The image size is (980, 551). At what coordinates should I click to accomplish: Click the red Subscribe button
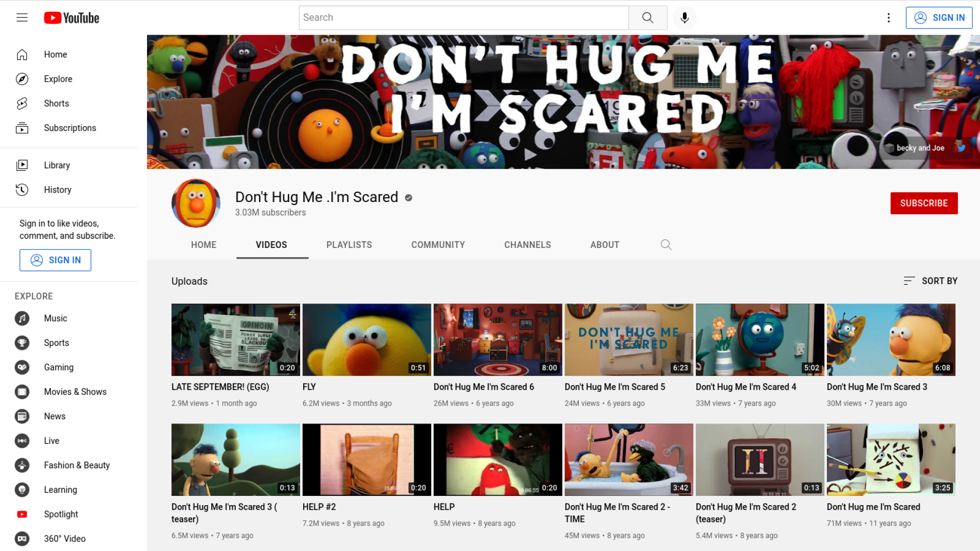coord(924,203)
